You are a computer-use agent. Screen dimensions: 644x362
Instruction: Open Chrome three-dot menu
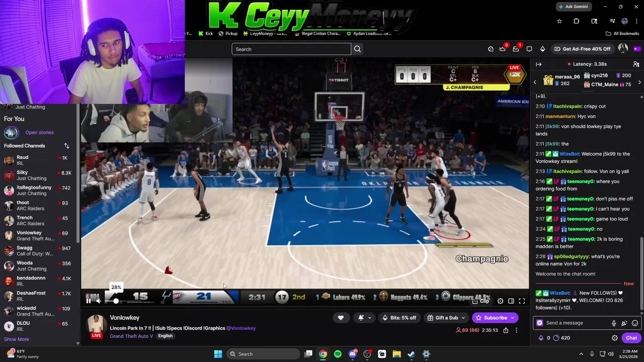coord(636,21)
